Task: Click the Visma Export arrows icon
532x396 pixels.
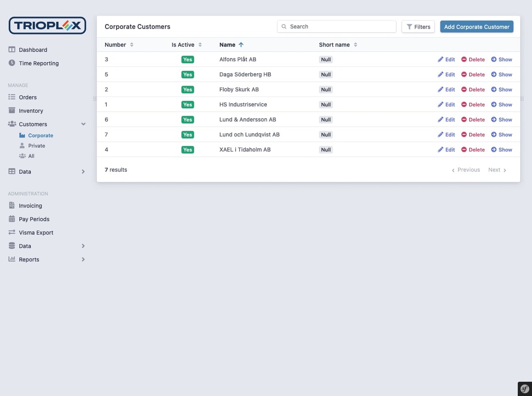Action: coord(12,232)
